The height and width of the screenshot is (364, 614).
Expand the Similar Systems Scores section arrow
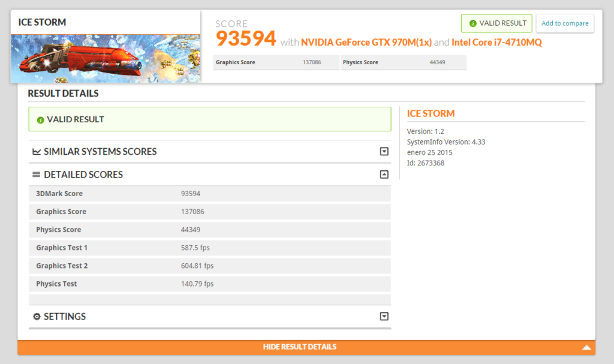pyautogui.click(x=384, y=152)
